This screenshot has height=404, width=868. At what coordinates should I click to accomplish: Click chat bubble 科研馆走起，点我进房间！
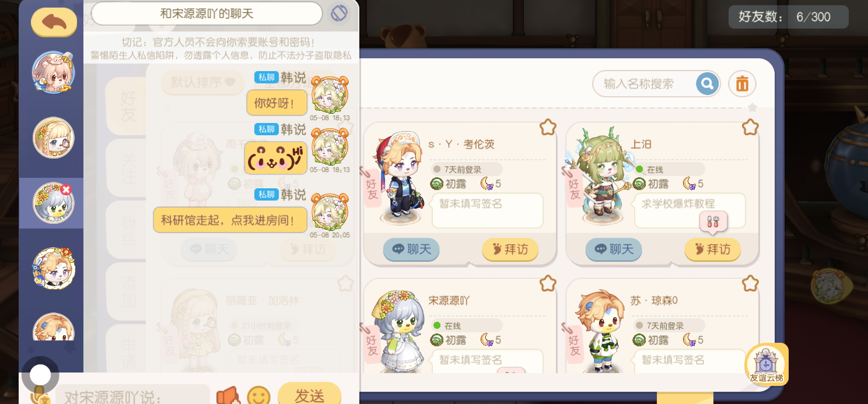click(230, 220)
